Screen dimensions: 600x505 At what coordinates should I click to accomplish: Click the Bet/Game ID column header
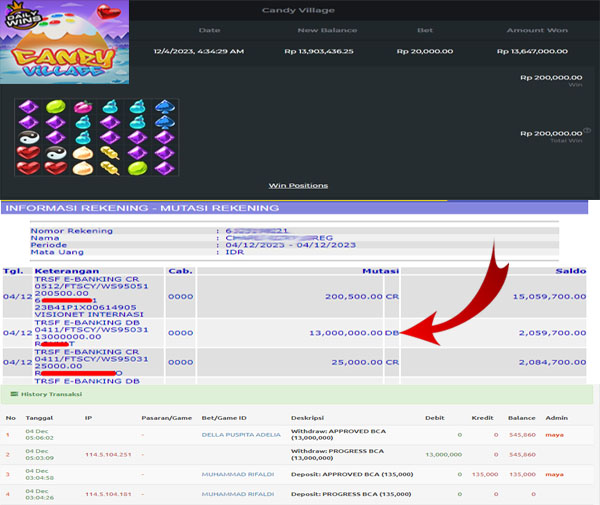click(224, 418)
